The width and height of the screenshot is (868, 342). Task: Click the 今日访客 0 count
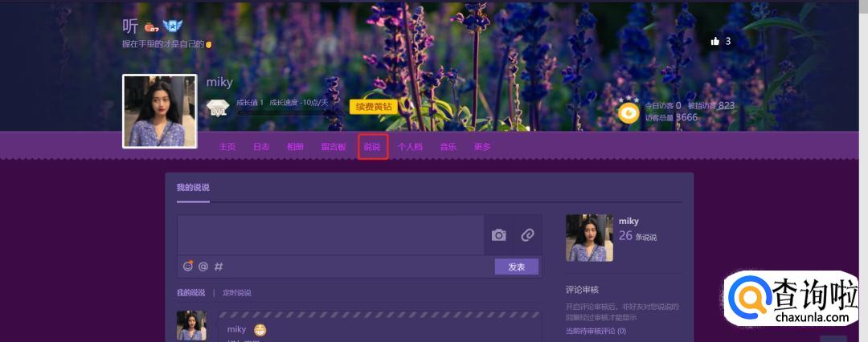[663, 105]
